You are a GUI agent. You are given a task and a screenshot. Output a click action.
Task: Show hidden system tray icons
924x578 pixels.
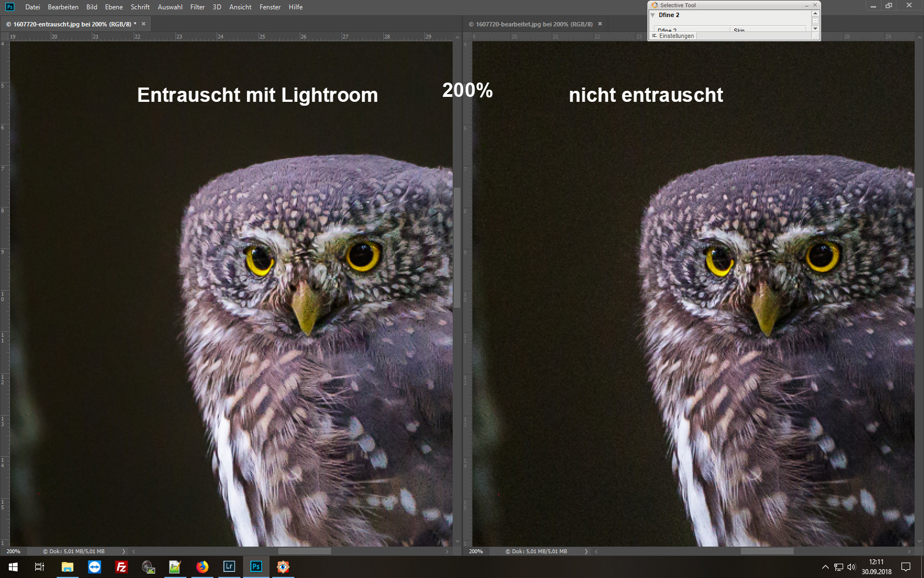point(825,567)
